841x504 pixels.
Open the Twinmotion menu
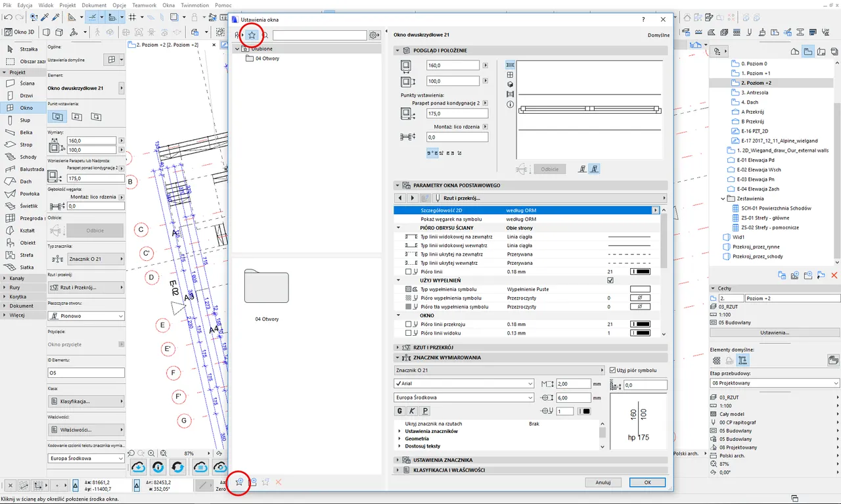coord(194,5)
